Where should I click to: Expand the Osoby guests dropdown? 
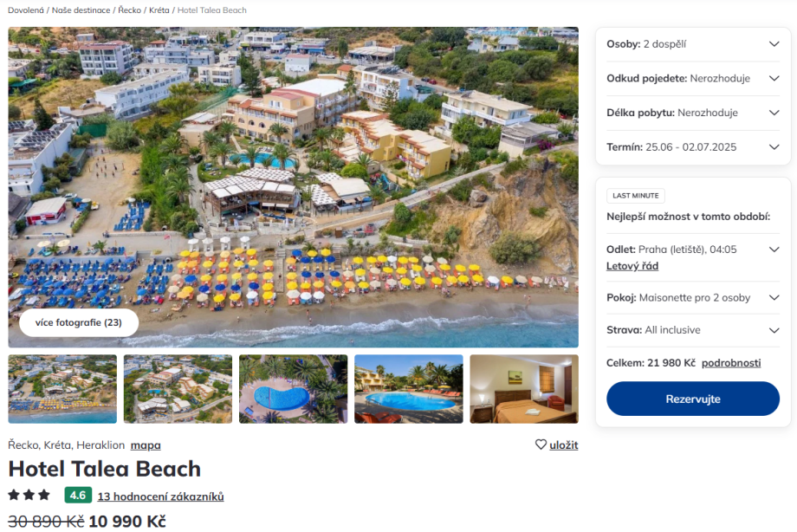pyautogui.click(x=774, y=44)
